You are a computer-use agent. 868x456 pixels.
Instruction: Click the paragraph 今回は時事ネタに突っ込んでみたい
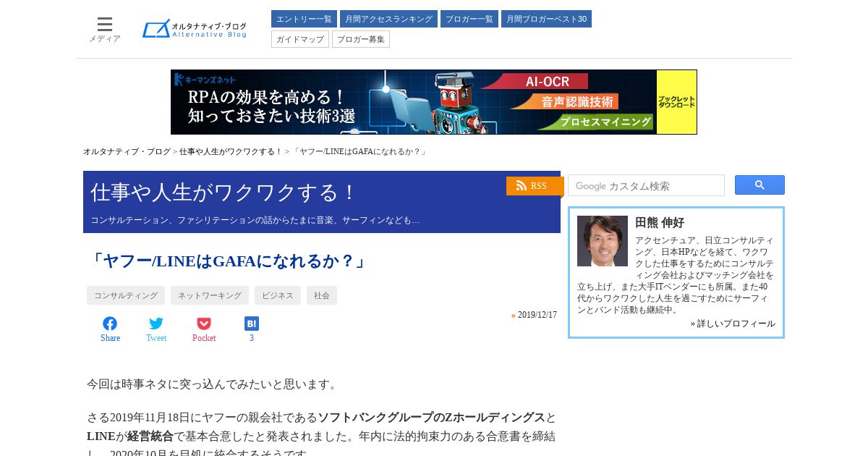click(213, 384)
